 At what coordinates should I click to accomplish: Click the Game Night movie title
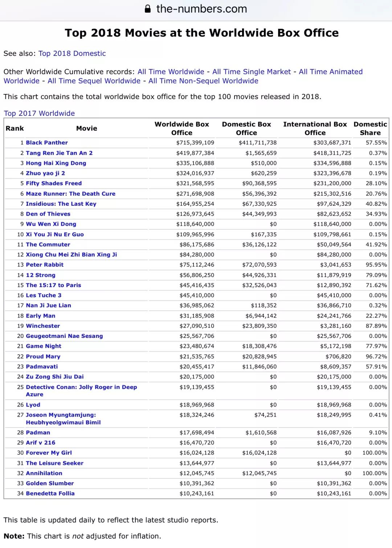click(x=44, y=346)
